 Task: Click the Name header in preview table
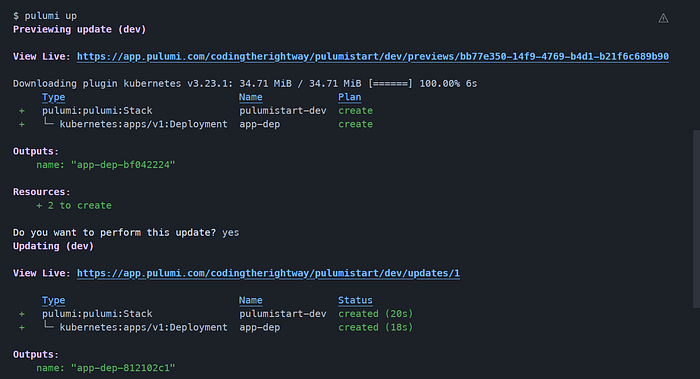coord(250,97)
